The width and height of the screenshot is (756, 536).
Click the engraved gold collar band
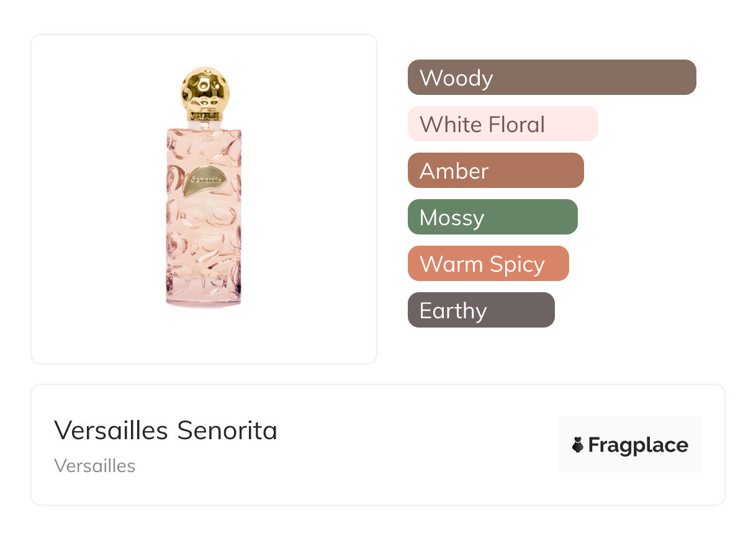coord(205,115)
